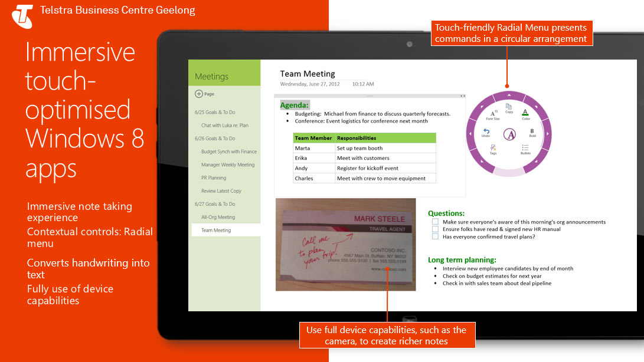
Task: Expand the Undo submenu arrow on ring
Action: [470, 134]
